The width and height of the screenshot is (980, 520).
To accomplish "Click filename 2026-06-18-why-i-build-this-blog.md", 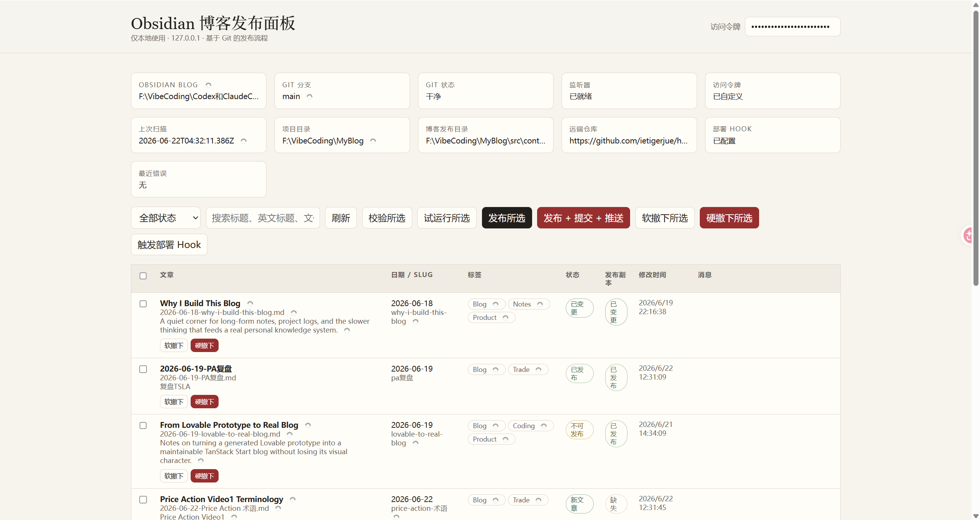I will (x=222, y=313).
